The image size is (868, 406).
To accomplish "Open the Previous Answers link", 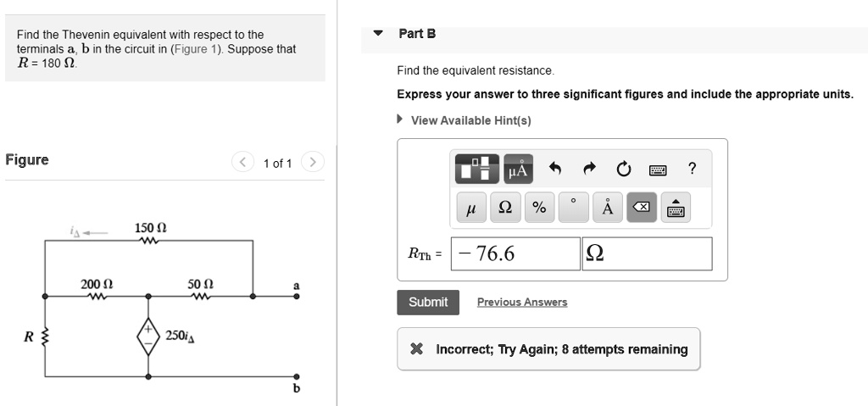I will coord(522,302).
